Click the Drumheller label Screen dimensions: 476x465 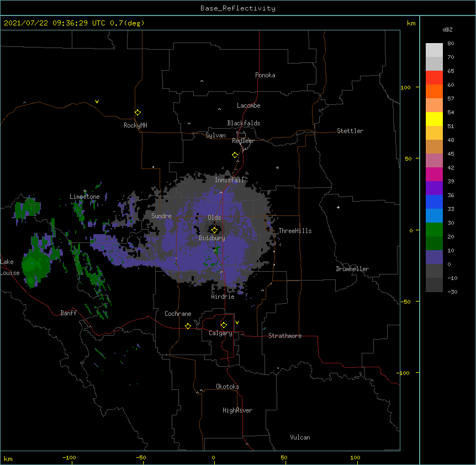pyautogui.click(x=352, y=269)
